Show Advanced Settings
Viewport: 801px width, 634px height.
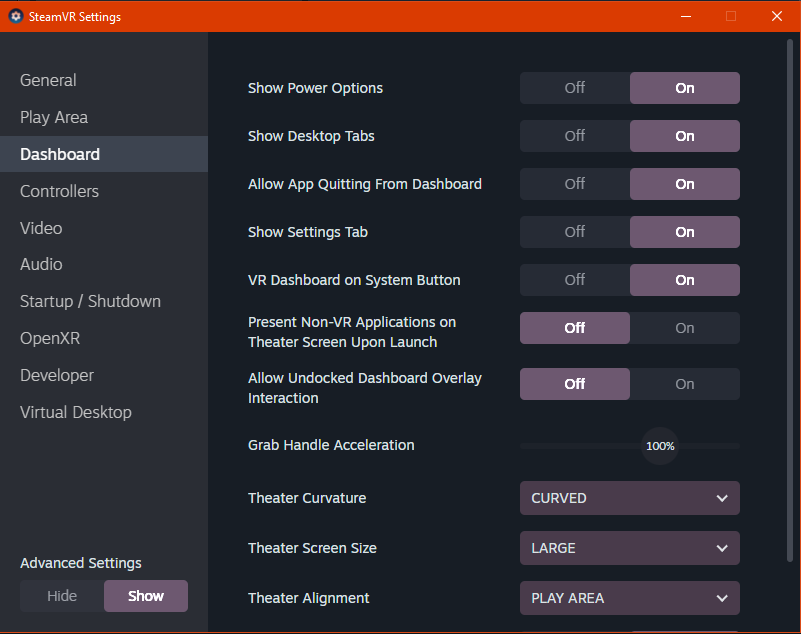pyautogui.click(x=146, y=596)
